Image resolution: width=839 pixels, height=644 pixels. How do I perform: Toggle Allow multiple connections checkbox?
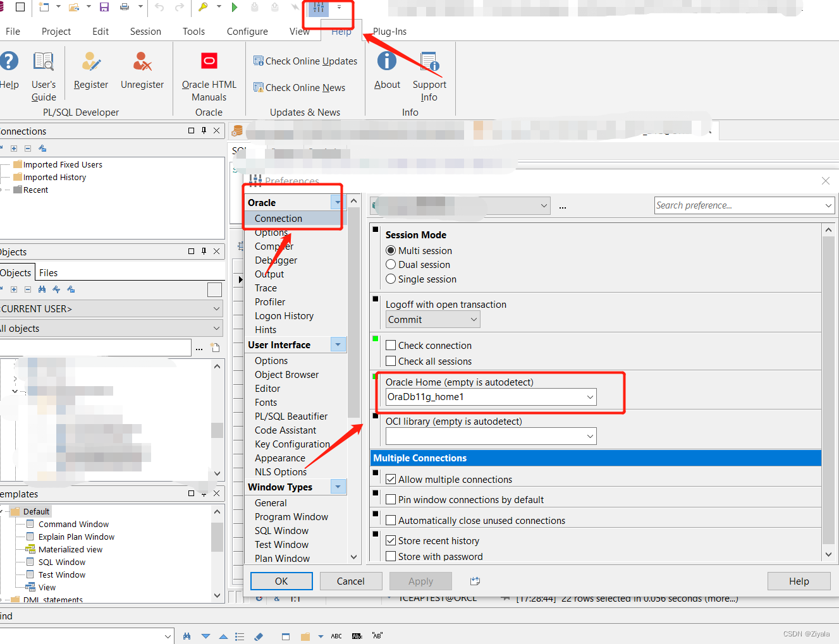(x=391, y=480)
